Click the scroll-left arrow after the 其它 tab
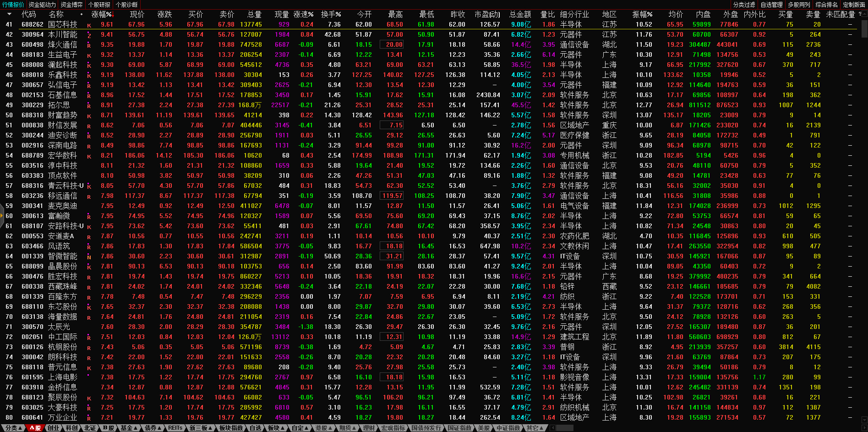 click(553, 428)
